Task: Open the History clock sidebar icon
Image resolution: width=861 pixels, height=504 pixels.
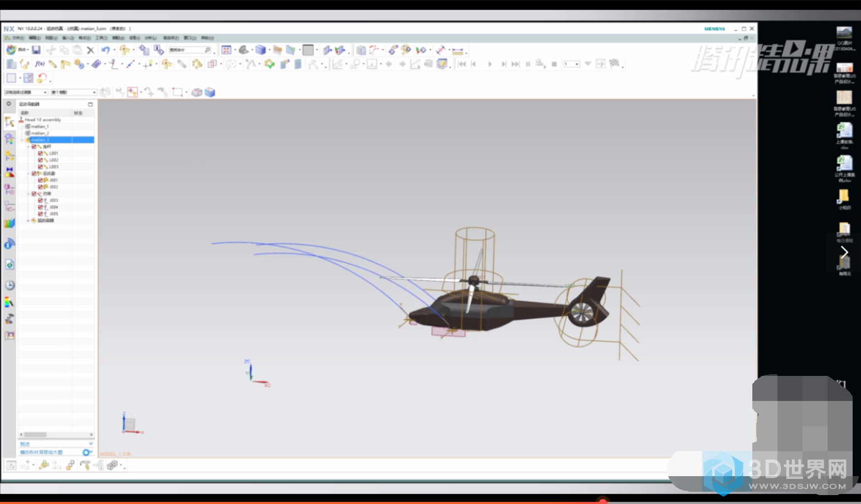Action: click(9, 285)
